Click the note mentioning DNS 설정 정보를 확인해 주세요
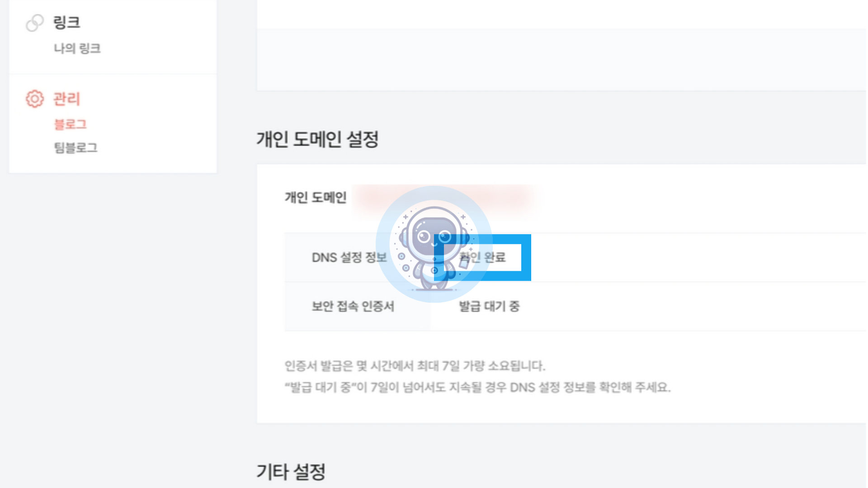This screenshot has height=488, width=868. [x=477, y=387]
